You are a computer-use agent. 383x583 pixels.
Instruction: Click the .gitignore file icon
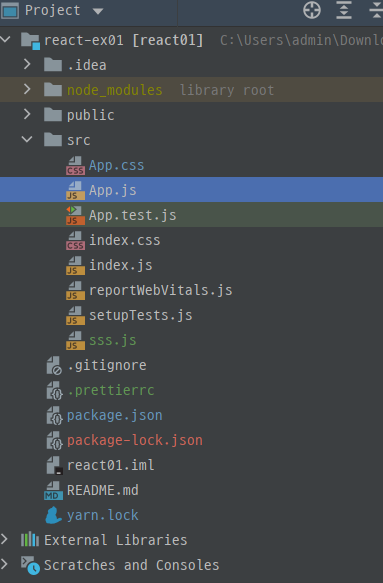(54, 365)
